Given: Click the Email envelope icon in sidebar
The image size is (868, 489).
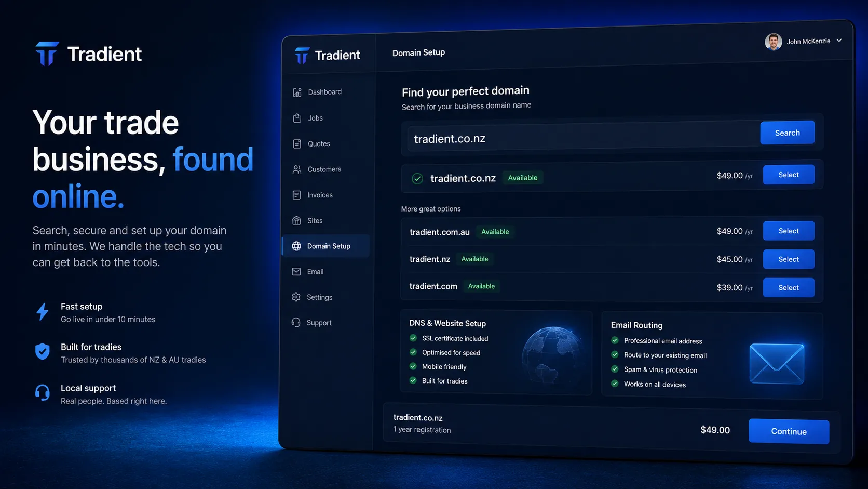Looking at the screenshot, I should pos(296,271).
